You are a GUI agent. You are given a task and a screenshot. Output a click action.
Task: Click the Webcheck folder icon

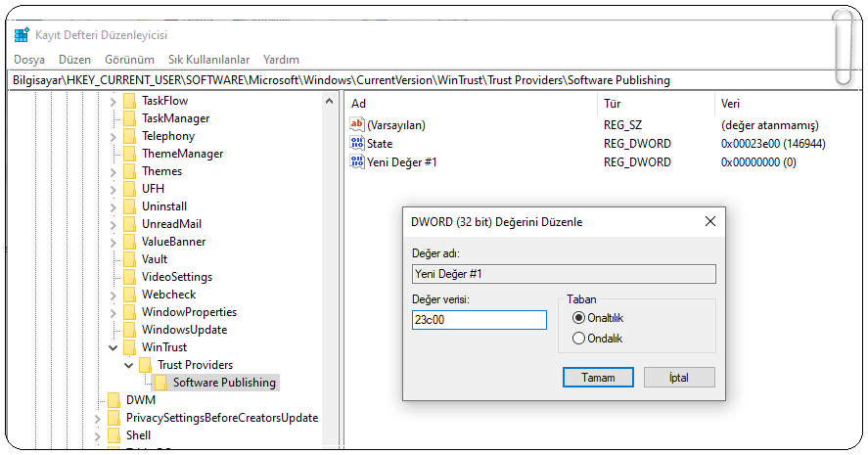[x=129, y=295]
